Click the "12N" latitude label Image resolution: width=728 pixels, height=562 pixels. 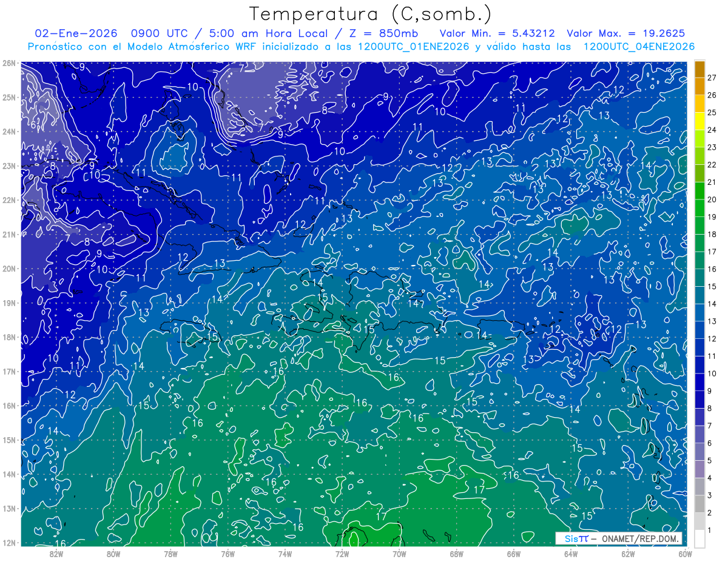[x=8, y=543]
